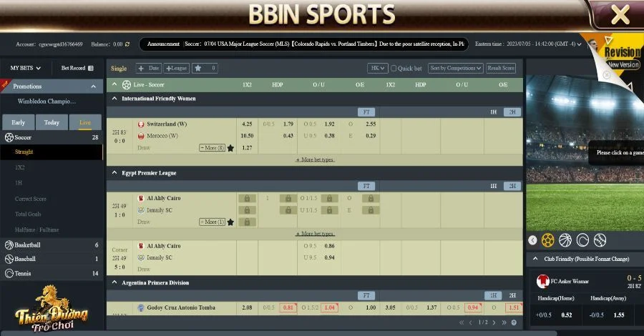Open help question mark at pager
The width and height of the screenshot is (644, 336).
[x=514, y=322]
